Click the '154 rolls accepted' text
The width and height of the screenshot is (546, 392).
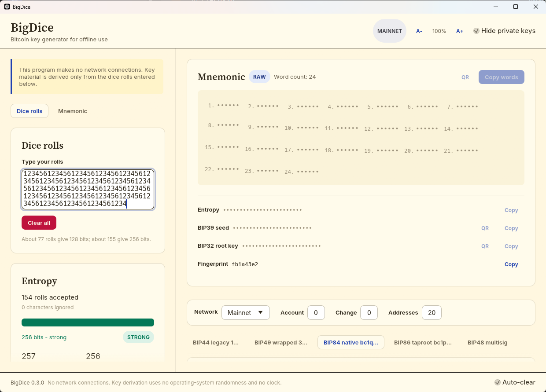point(50,297)
